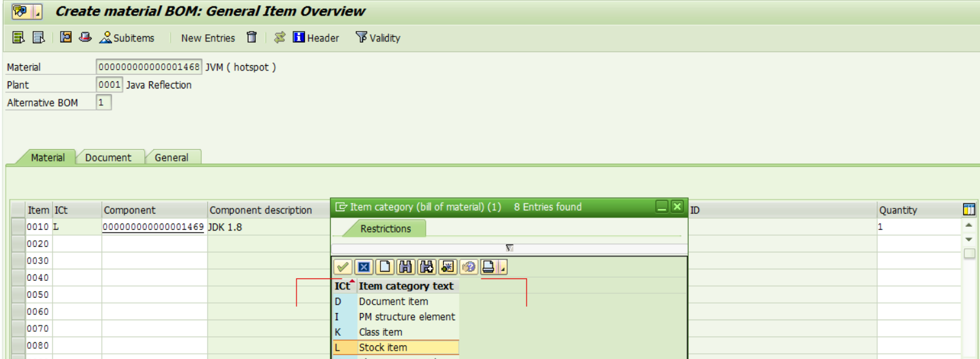Select row 0050 using its row selector

(x=18, y=294)
